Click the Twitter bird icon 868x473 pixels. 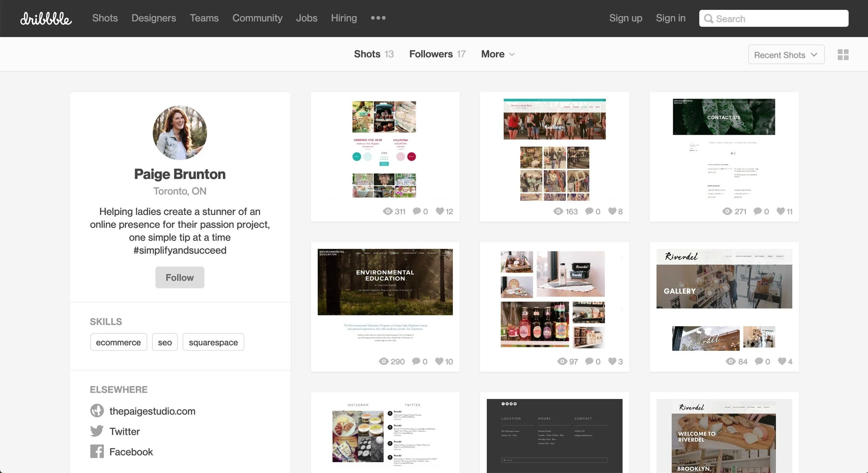97,431
